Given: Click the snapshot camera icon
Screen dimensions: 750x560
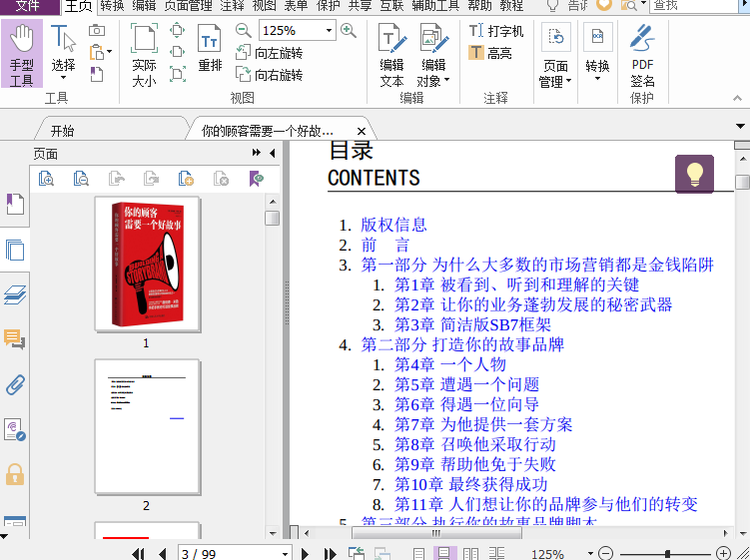Looking at the screenshot, I should pyautogui.click(x=97, y=31).
